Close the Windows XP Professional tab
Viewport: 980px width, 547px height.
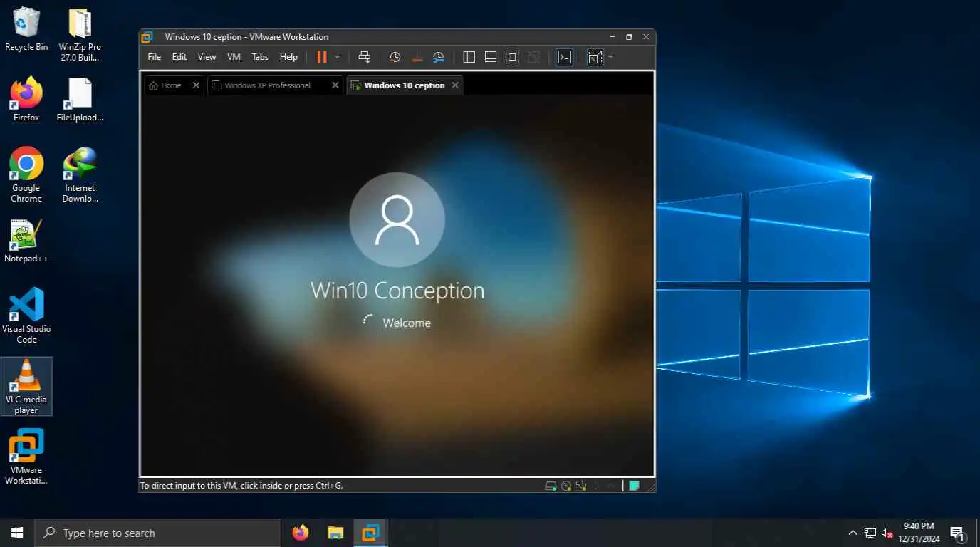[335, 85]
